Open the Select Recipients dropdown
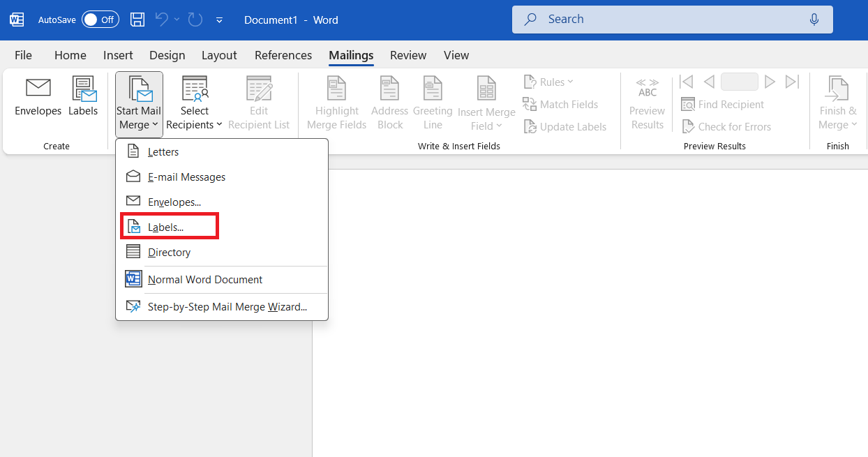This screenshot has height=457, width=868. pyautogui.click(x=194, y=103)
